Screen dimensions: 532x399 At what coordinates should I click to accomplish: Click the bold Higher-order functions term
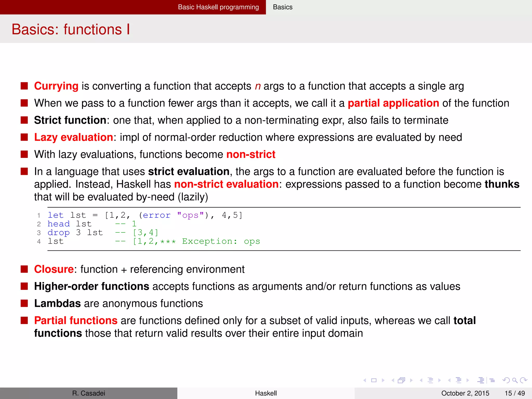92,287
